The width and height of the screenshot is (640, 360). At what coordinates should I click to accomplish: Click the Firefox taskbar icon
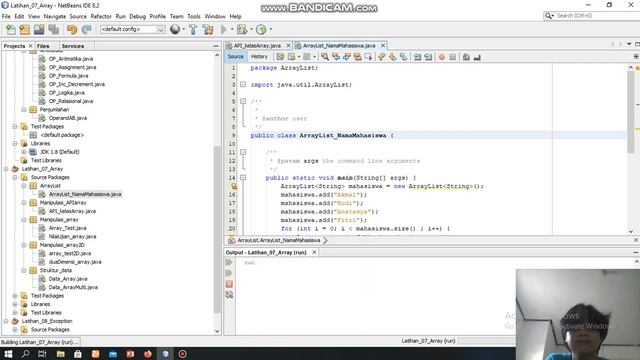pyautogui.click(x=148, y=354)
